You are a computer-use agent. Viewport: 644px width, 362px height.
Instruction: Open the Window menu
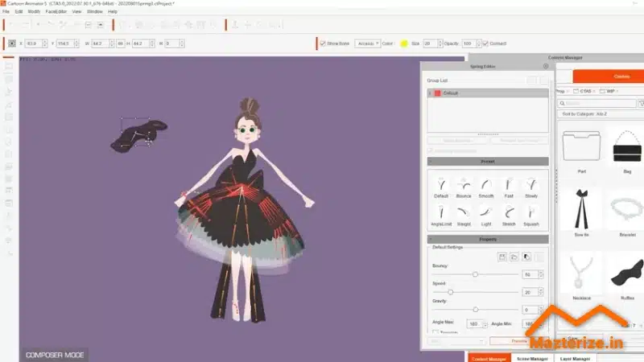(95, 11)
